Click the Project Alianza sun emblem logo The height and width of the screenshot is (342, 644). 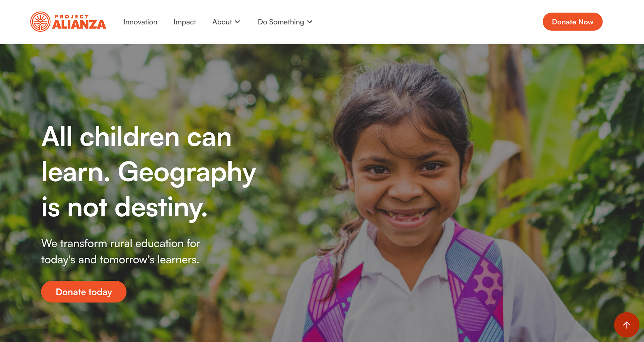coord(40,22)
